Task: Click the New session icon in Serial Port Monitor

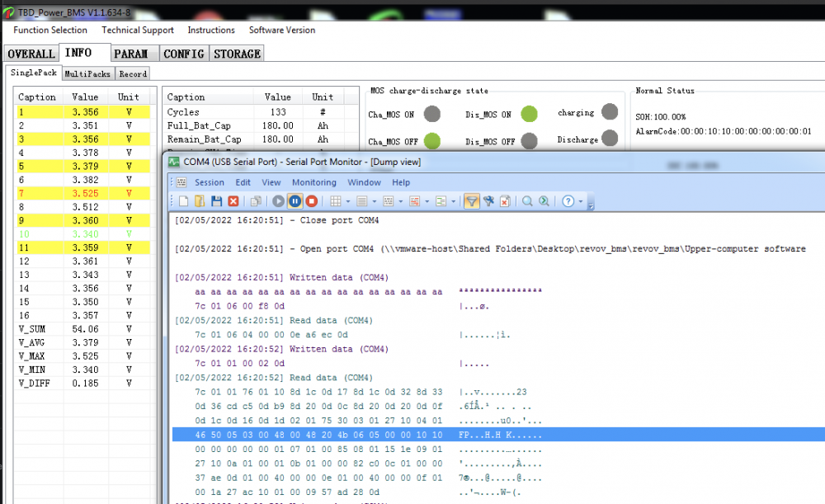Action: [184, 201]
